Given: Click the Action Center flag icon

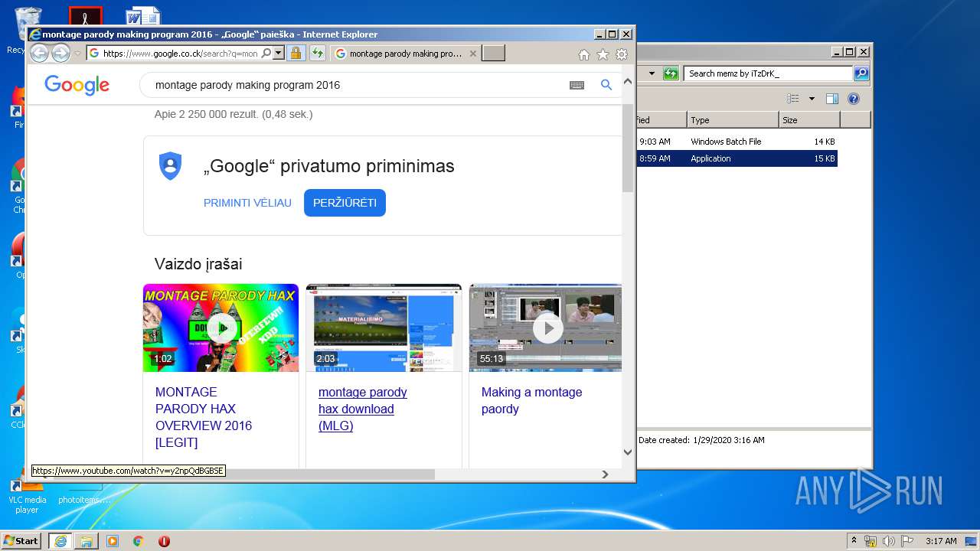Looking at the screenshot, I should point(907,541).
